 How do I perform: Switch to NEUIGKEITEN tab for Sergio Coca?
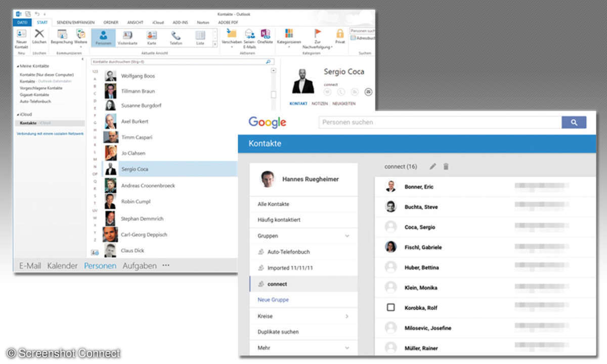pos(344,104)
